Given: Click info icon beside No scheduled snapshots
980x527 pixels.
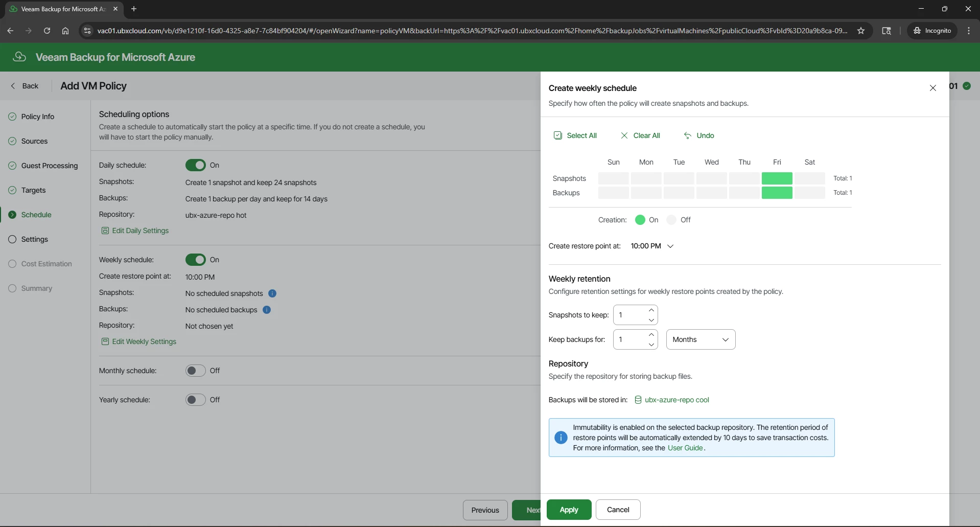Looking at the screenshot, I should pyautogui.click(x=272, y=293).
